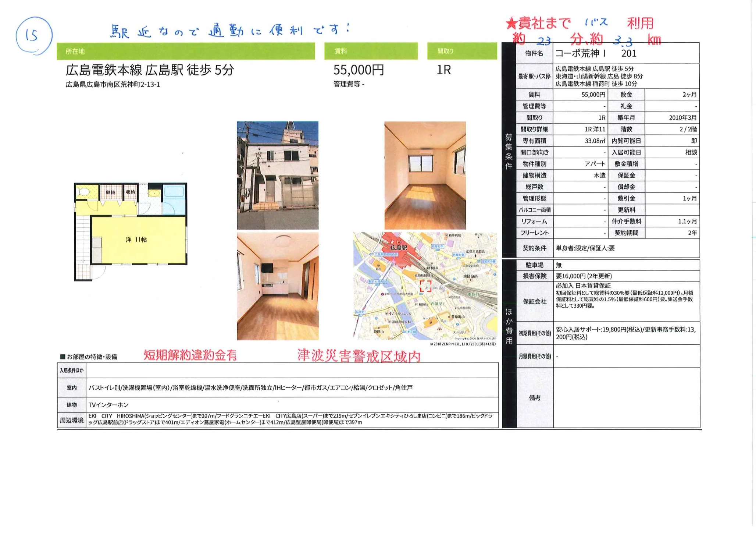This screenshot has width=756, height=535.
Task: Click the bright empty room photo
Action: (x=425, y=175)
